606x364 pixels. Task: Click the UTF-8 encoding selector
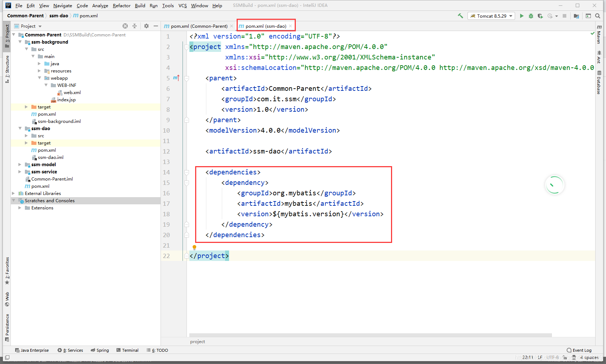(553, 358)
